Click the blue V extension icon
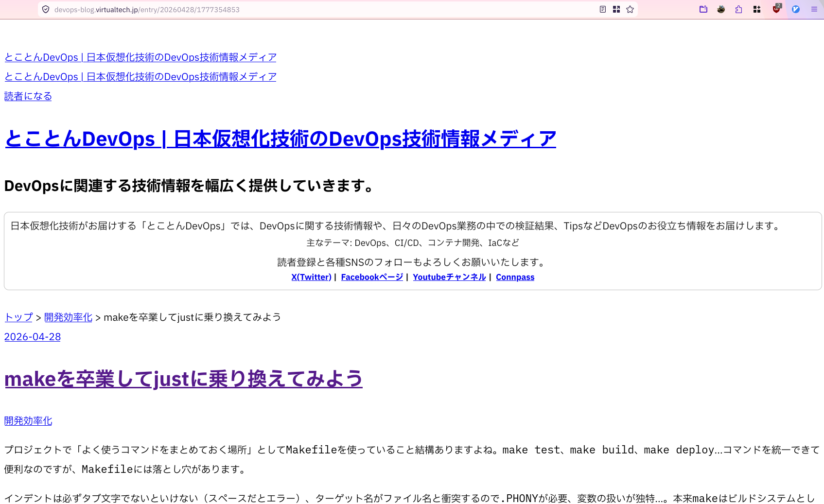The height and width of the screenshot is (504, 824). click(796, 9)
